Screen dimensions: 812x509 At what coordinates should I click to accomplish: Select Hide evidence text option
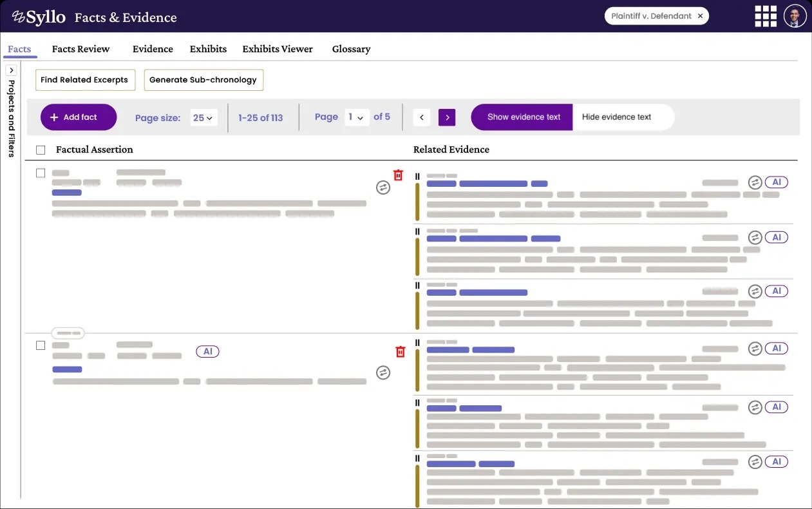coord(616,117)
